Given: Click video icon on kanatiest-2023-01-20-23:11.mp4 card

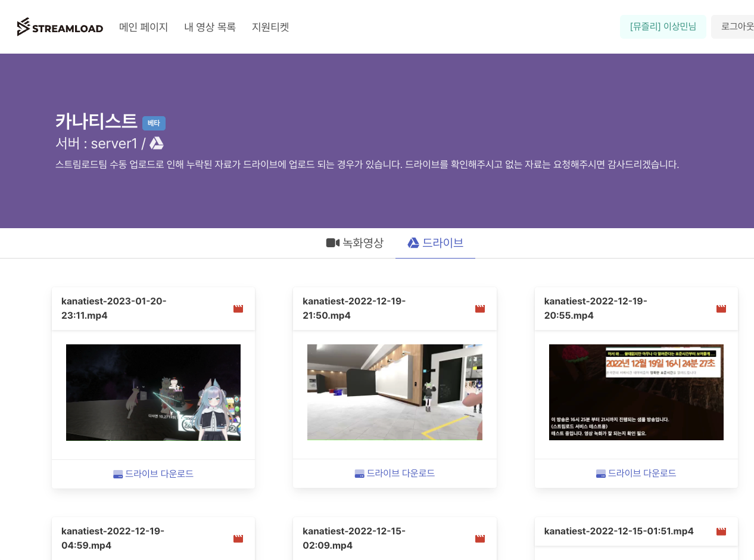Looking at the screenshot, I should (238, 309).
